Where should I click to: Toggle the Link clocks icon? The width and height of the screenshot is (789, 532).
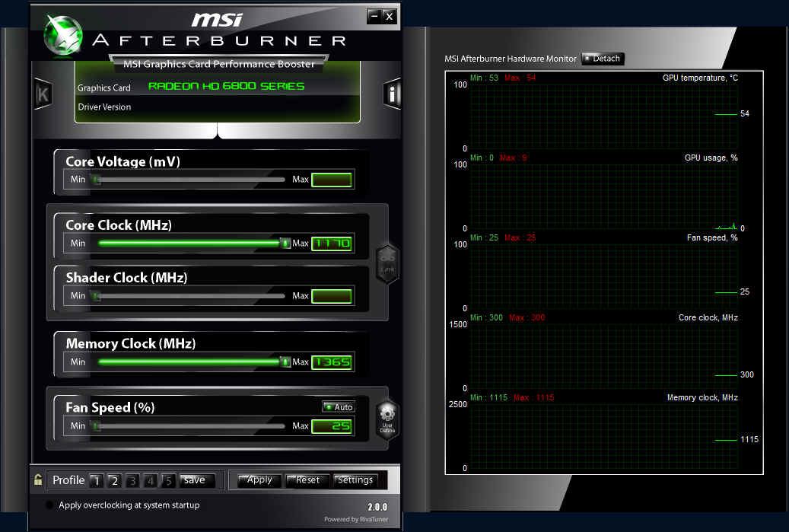[x=387, y=264]
